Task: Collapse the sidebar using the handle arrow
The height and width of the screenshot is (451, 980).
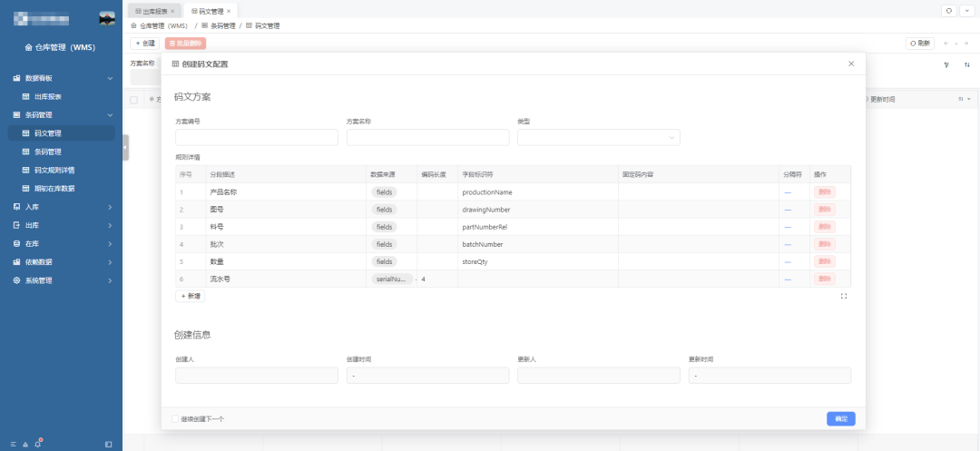Action: (125, 147)
